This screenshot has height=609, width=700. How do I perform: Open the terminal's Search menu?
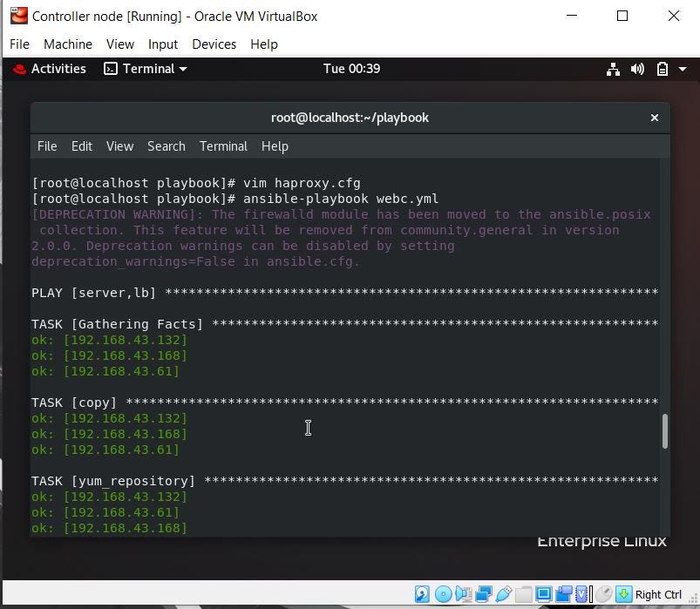(167, 146)
